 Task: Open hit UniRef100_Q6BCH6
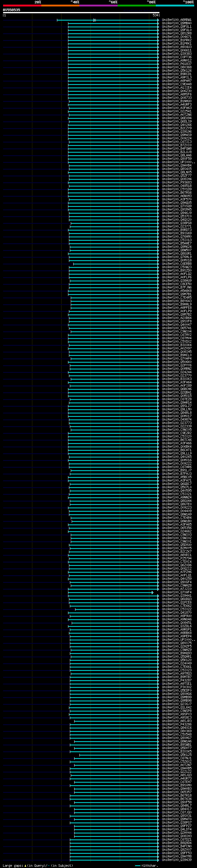(176, 389)
